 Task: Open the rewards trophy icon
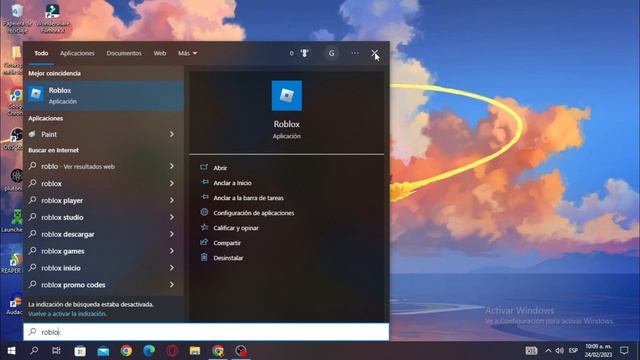pos(304,53)
